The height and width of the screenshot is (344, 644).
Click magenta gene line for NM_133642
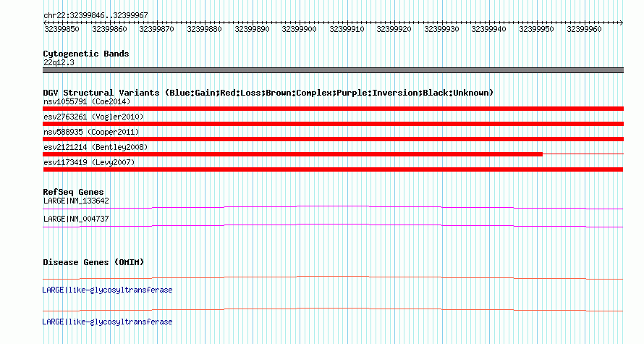(x=333, y=207)
